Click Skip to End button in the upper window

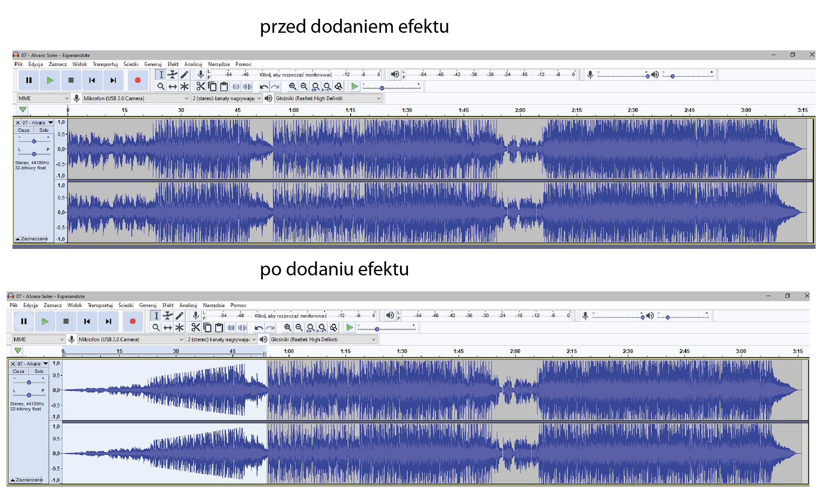pyautogui.click(x=113, y=80)
